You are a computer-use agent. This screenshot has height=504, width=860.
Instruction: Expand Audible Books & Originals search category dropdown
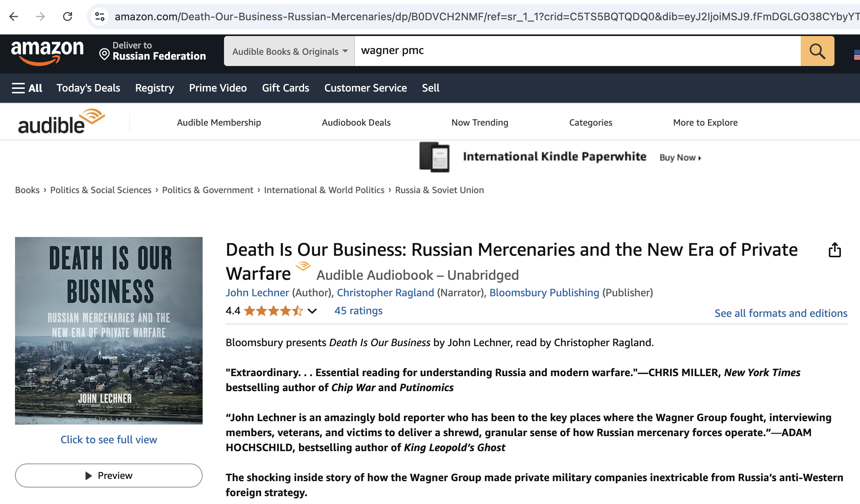pos(289,51)
